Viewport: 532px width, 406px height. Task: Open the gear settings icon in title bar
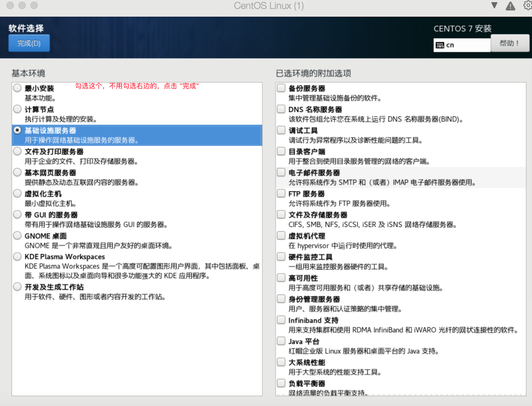527,5
